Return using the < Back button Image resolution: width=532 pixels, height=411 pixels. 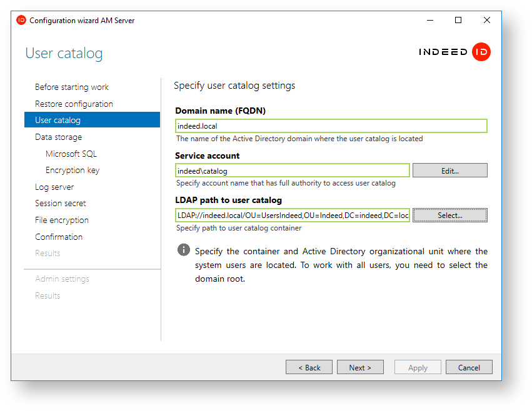pyautogui.click(x=309, y=367)
